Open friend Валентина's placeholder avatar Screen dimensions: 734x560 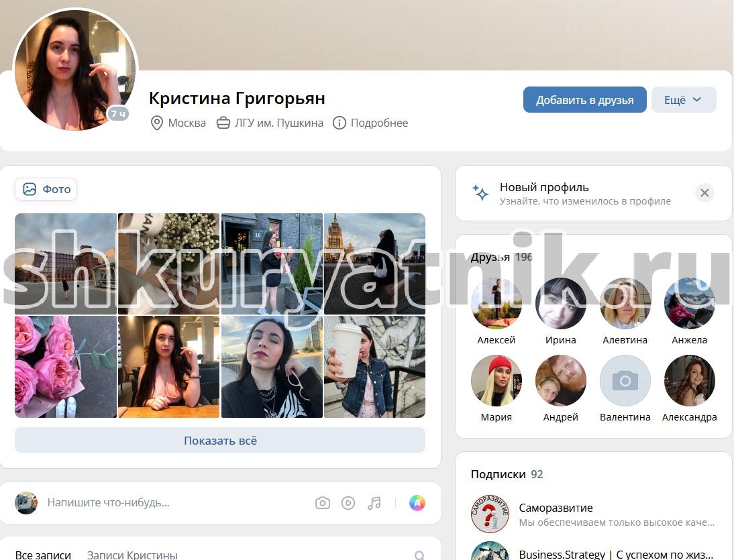tap(625, 380)
